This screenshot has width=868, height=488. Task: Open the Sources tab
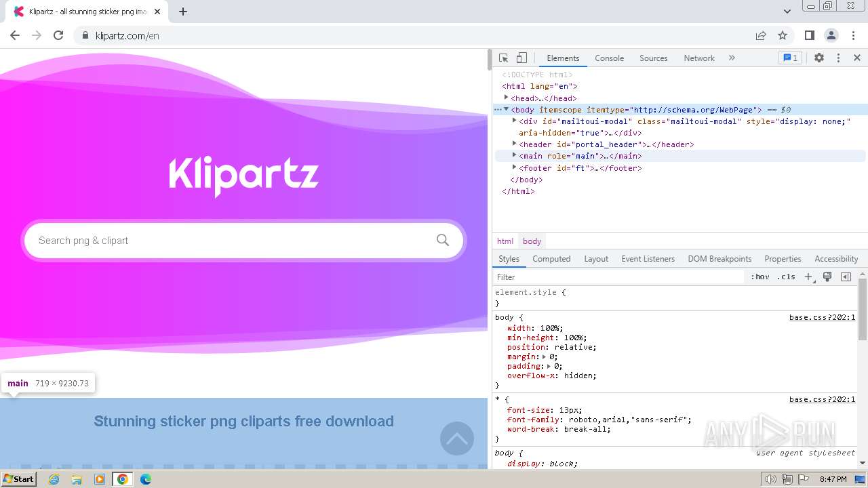tap(654, 58)
